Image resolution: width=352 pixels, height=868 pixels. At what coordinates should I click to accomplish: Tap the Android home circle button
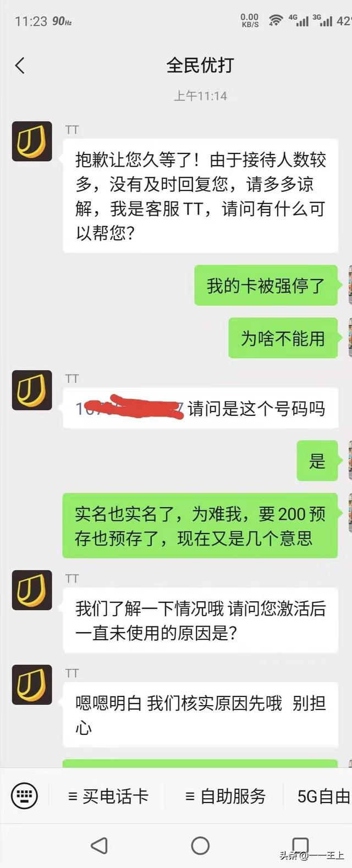(x=200, y=845)
